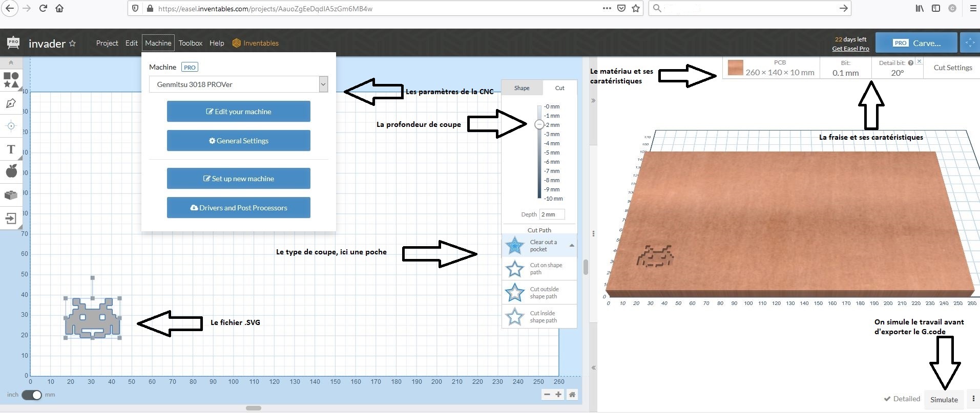Click the Simulate button
This screenshot has height=413, width=980.
click(944, 400)
